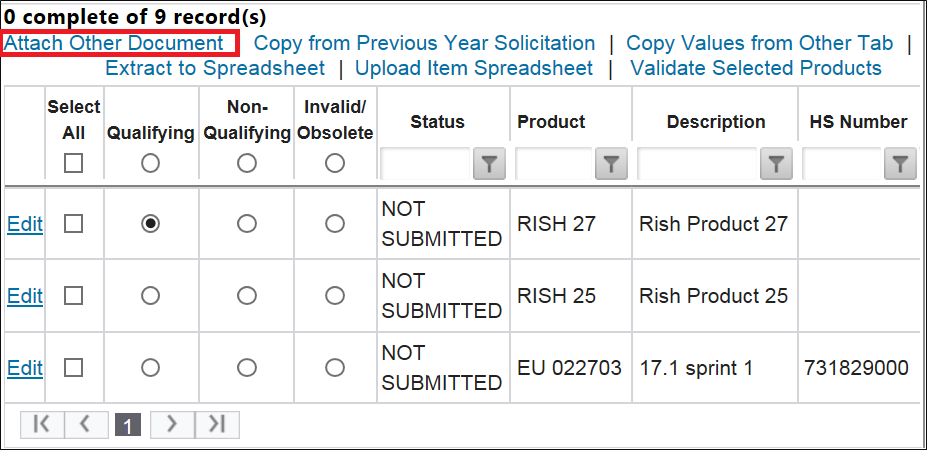Image resolution: width=927 pixels, height=450 pixels.
Task: Mark RISH 27 as Invalid/Obsolete
Action: (335, 224)
